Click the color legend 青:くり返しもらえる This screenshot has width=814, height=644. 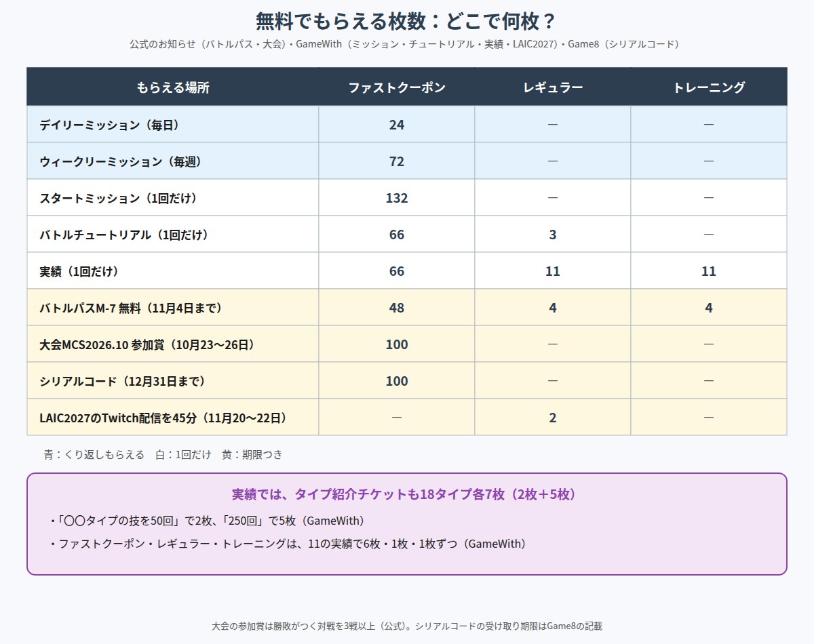coord(94,455)
